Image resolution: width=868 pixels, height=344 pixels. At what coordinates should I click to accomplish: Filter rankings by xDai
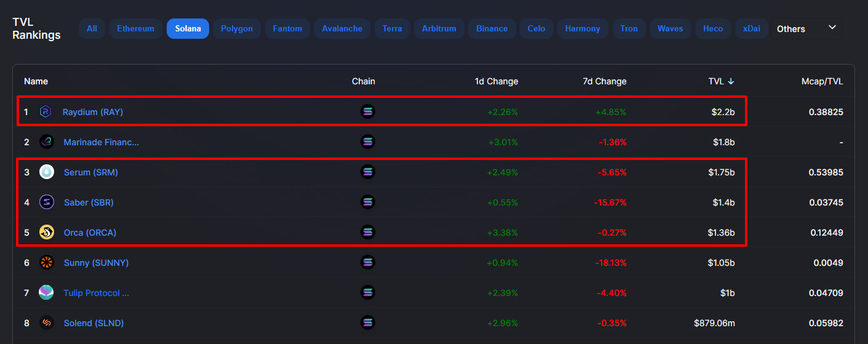(x=752, y=28)
